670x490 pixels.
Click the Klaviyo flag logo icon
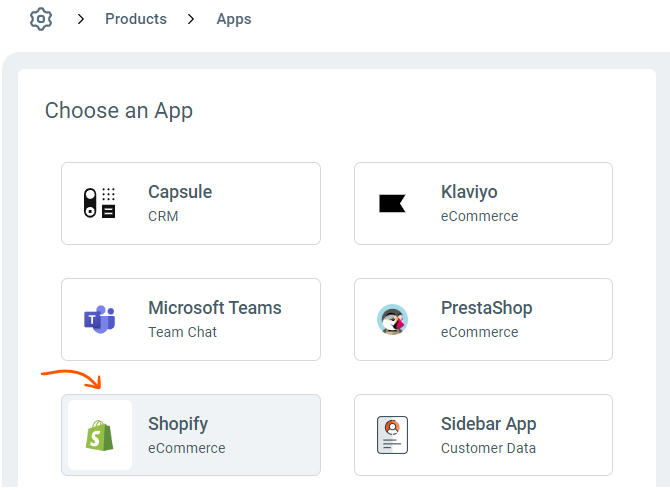tap(392, 203)
